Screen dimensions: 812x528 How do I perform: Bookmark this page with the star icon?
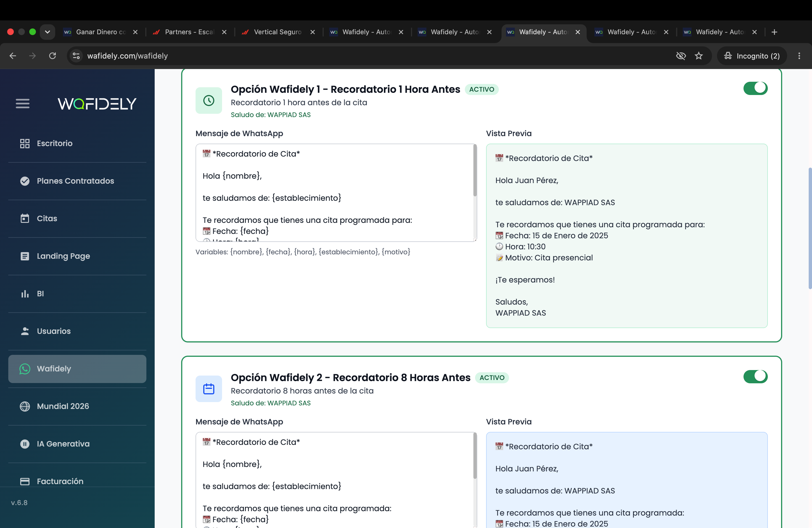tap(698, 56)
